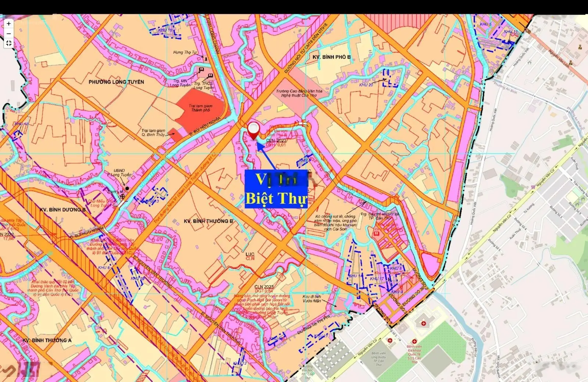This screenshot has height=382, width=588.
Task: Toggle fullscreen map view
Action: pos(9,43)
